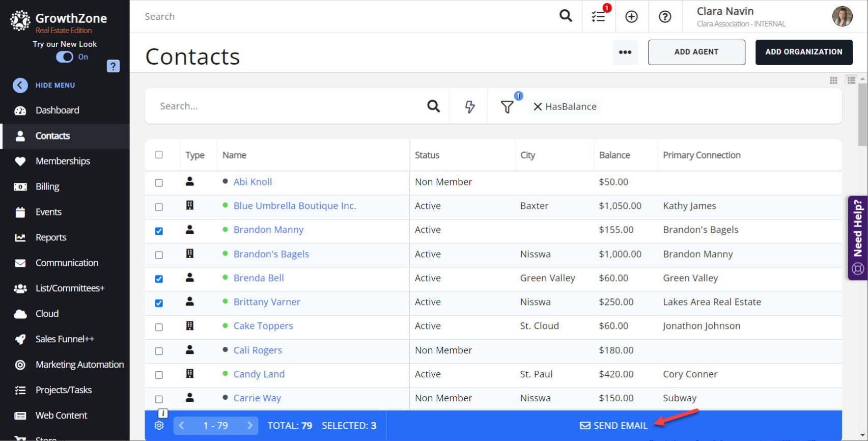868x441 pixels.
Task: Click the page vertical scrollbar
Action: [862, 115]
